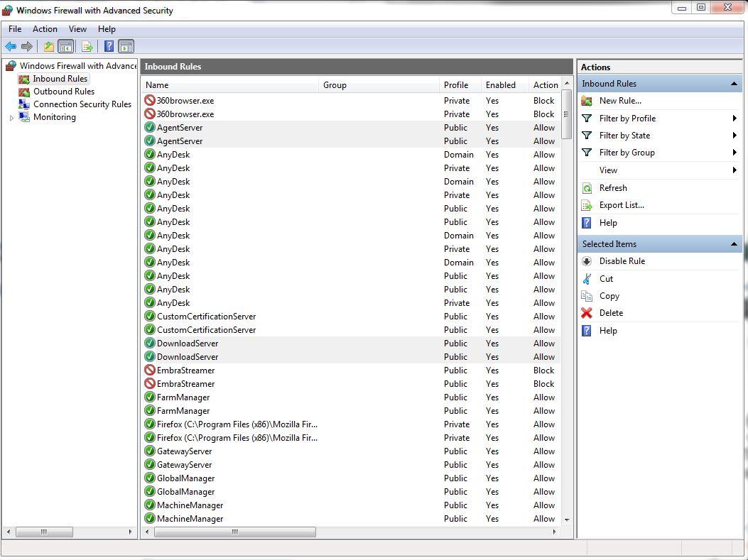Click the red Delete X icon
Viewport: 748px width, 560px height.
coord(587,313)
